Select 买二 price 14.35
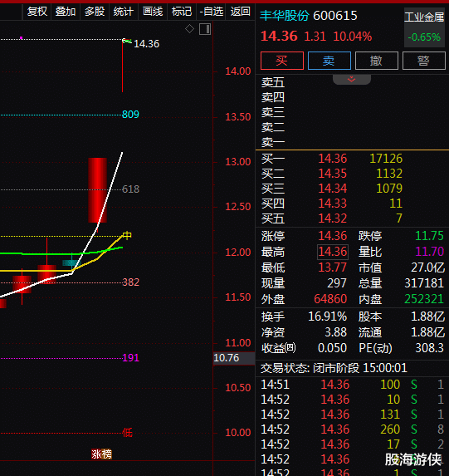 333,174
